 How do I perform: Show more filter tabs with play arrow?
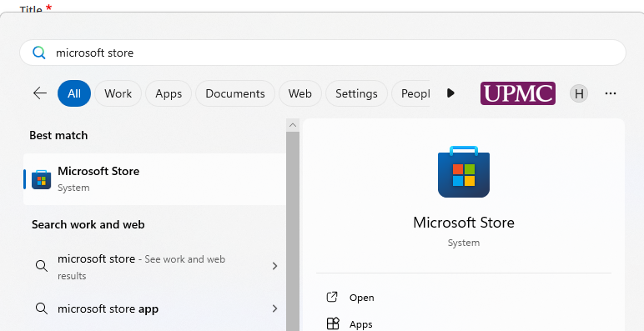tap(450, 93)
